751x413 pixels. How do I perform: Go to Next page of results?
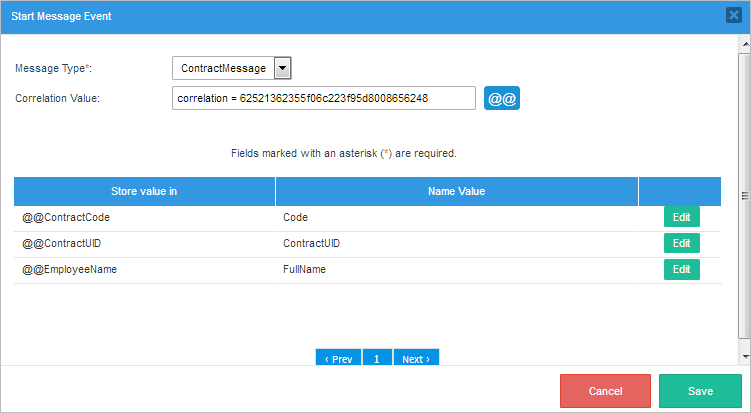[x=415, y=358]
